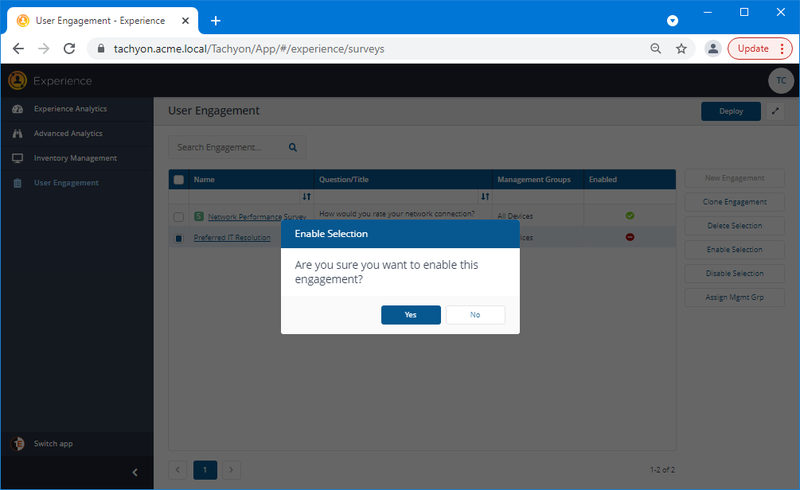The width and height of the screenshot is (800, 490).
Task: Open Inventory Management in sidebar
Action: pyautogui.click(x=76, y=158)
